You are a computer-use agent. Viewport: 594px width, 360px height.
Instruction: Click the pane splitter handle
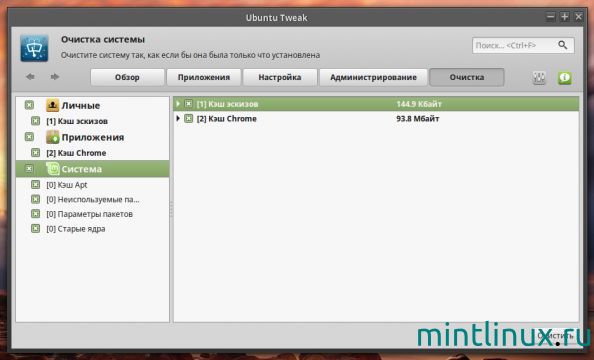[x=171, y=210]
